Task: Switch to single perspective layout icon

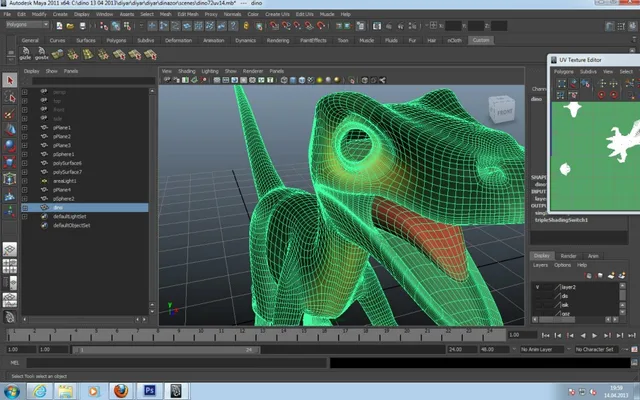Action: (x=10, y=249)
